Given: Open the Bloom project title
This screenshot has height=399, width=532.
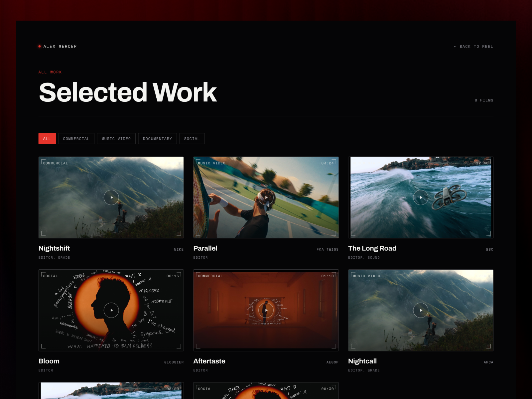Looking at the screenshot, I should (x=49, y=361).
